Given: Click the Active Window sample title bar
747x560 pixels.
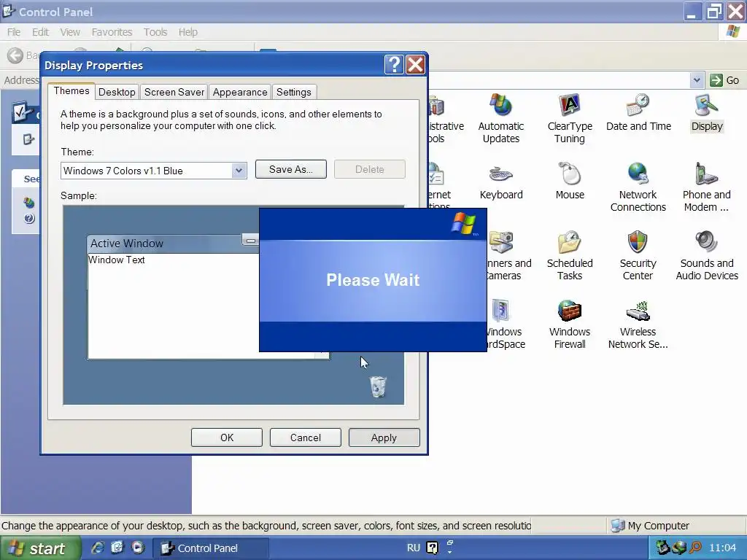Looking at the screenshot, I should [x=174, y=244].
